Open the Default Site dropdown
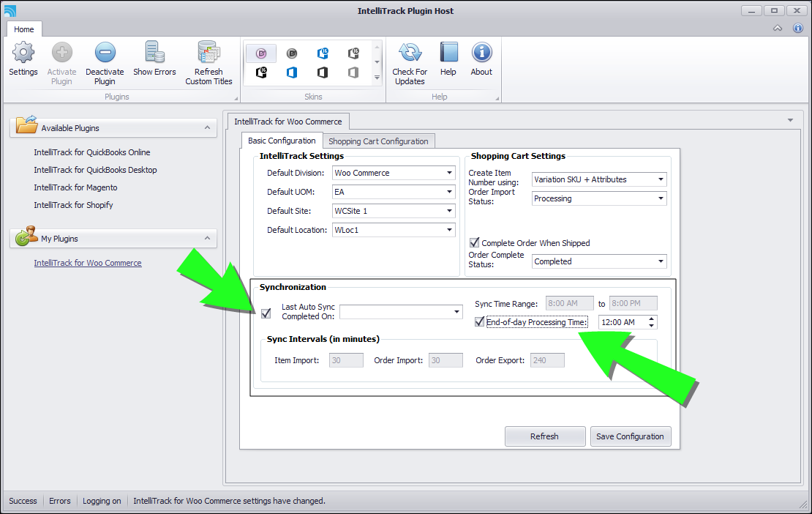This screenshot has height=514, width=812. (449, 211)
